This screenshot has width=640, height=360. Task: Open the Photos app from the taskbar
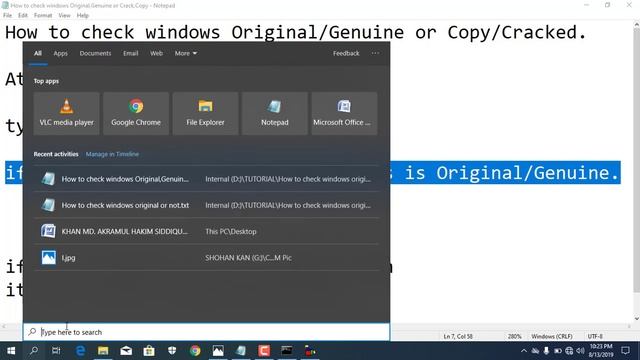tap(218, 351)
